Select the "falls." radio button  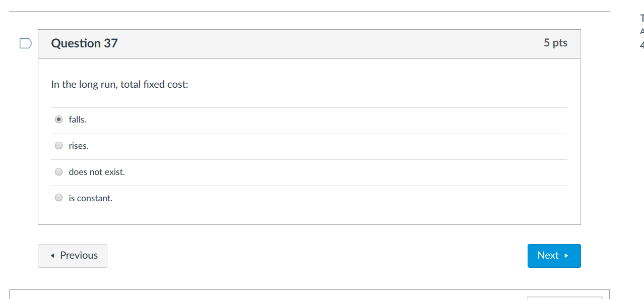click(59, 119)
